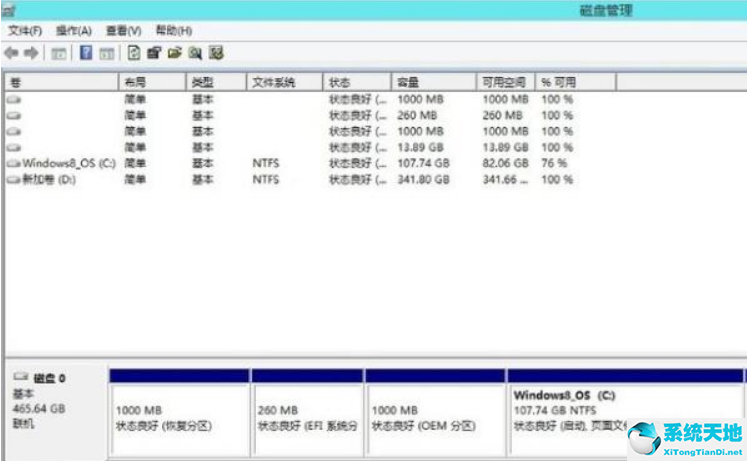The height and width of the screenshot is (461, 747).
Task: Open help via the blue question mark icon
Action: point(86,52)
